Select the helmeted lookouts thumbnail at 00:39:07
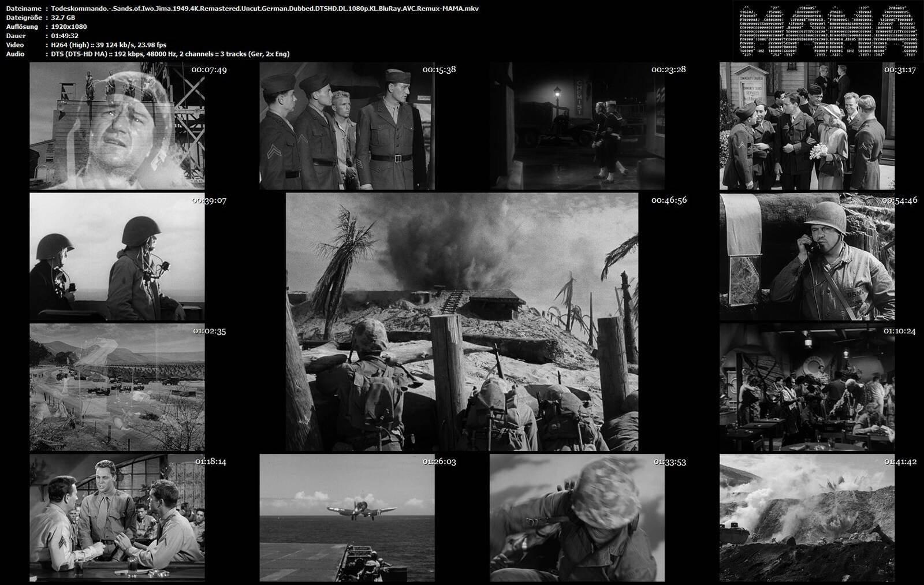 pos(117,257)
